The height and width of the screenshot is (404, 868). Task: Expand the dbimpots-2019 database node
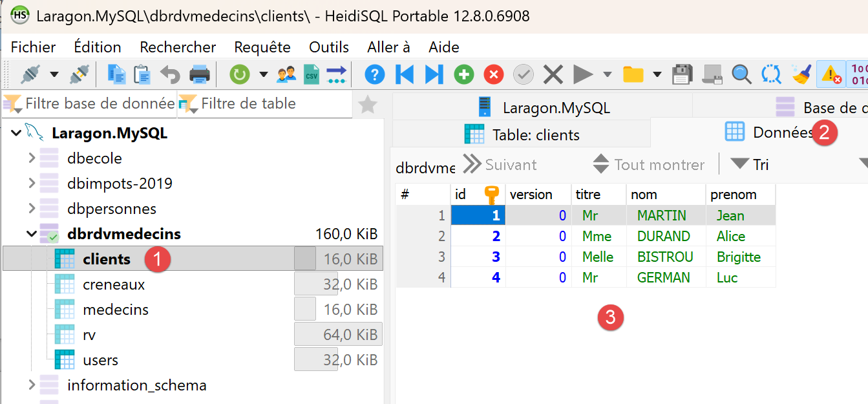click(x=31, y=184)
